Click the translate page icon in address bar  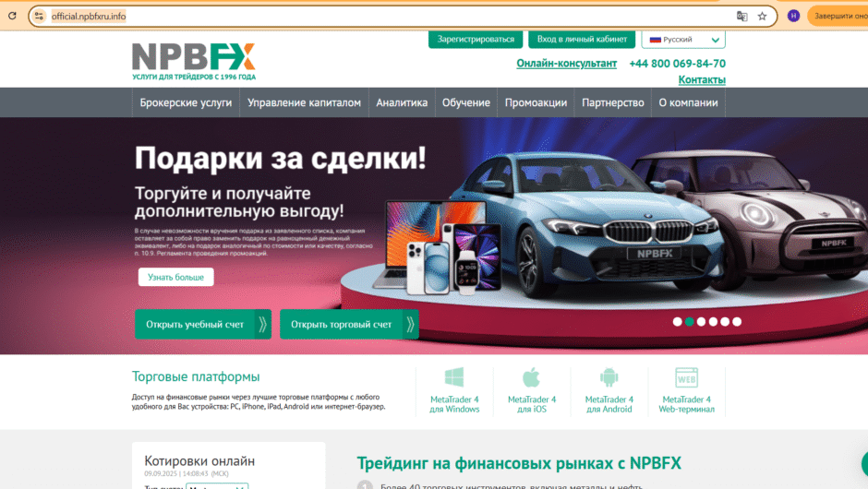(x=741, y=16)
